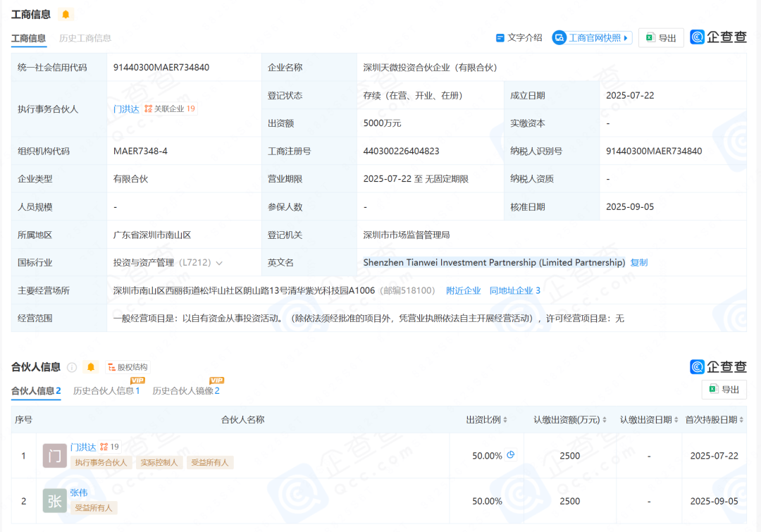Screen dimensions: 761x532
Task: Switch to 历史合伙人镜像 2 tab
Action: tap(186, 391)
